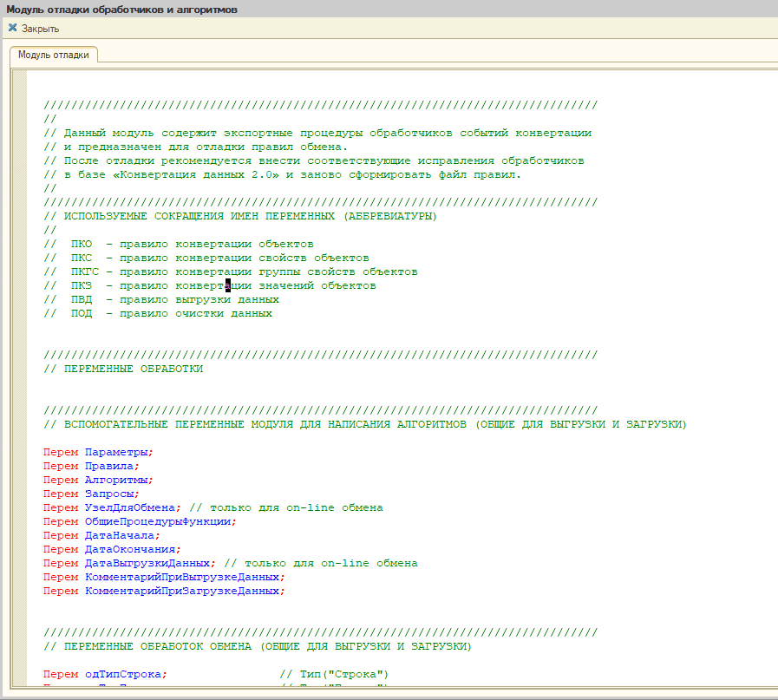The height and width of the screenshot is (700, 778).
Task: Click the ПЕРЕМЕННЫЕ ОБРАБОТОК ОБМЕНА comment heading
Action: coord(258,647)
